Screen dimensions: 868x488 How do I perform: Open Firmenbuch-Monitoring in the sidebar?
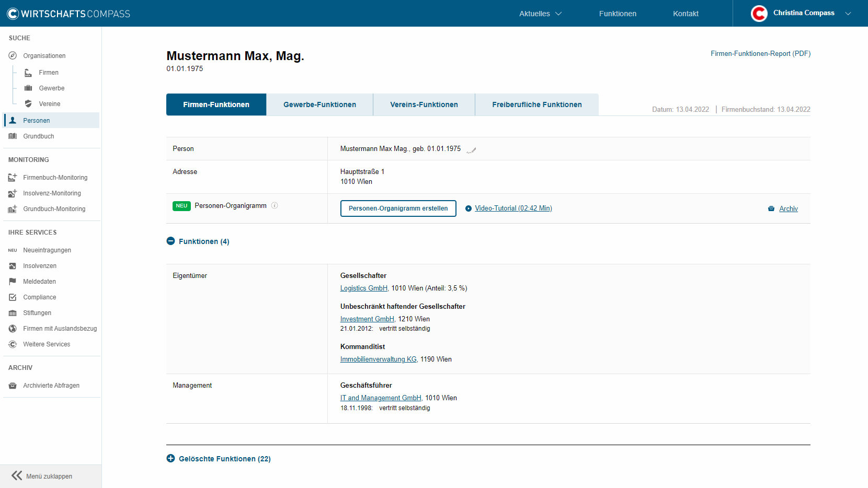[x=55, y=178]
